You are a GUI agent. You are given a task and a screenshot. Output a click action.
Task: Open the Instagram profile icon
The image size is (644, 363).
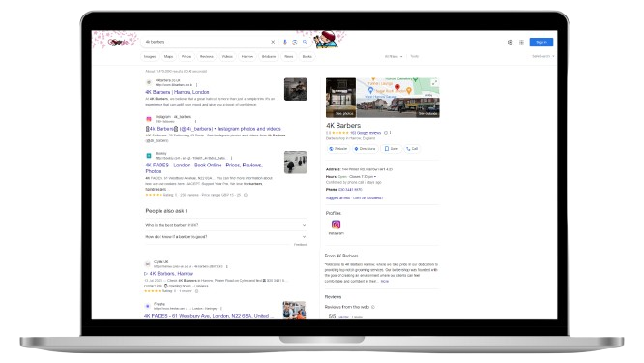[336, 225]
